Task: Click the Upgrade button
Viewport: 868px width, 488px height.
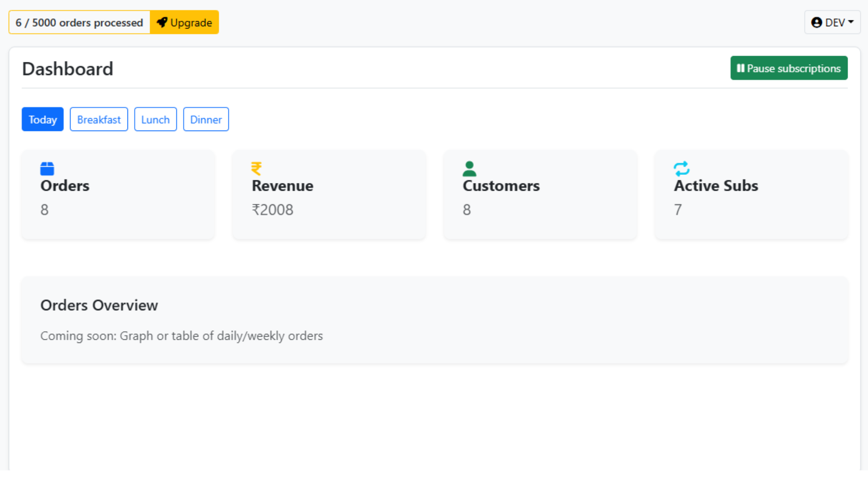Action: pyautogui.click(x=184, y=22)
